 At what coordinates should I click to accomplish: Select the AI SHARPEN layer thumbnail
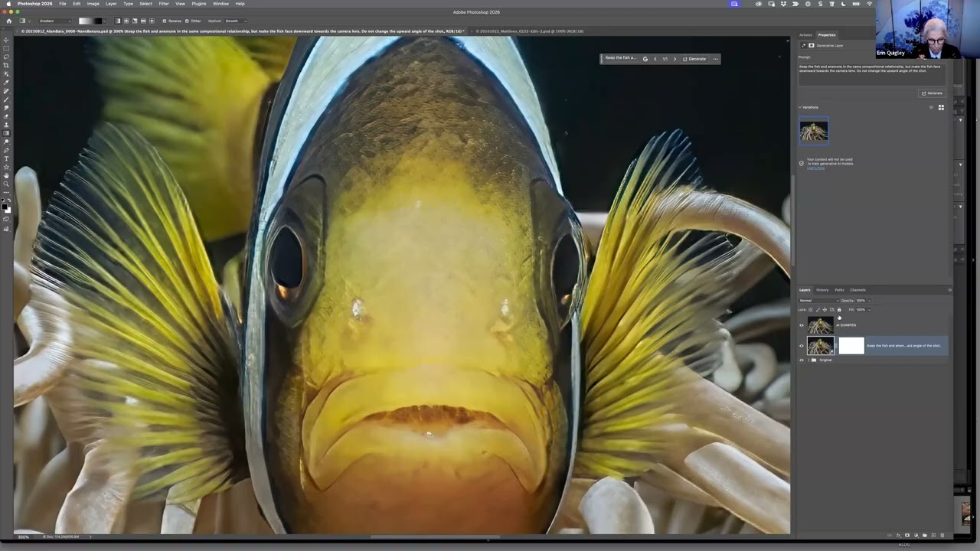821,325
